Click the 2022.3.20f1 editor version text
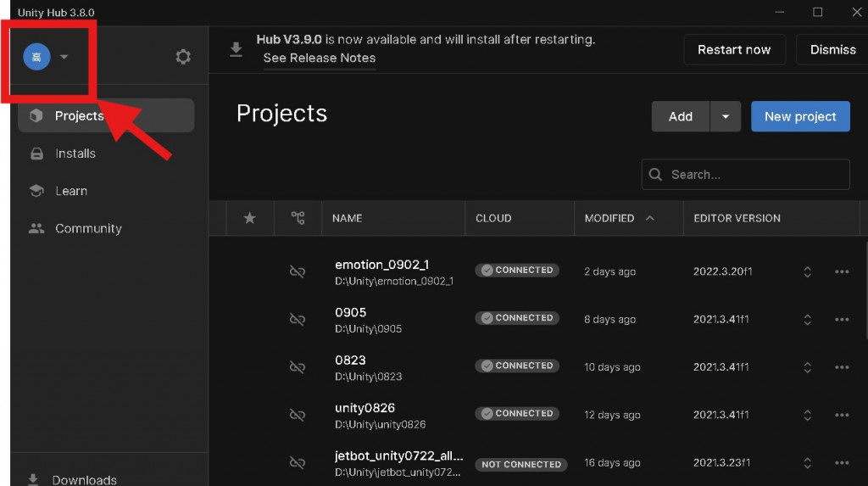This screenshot has width=868, height=486. [x=722, y=271]
